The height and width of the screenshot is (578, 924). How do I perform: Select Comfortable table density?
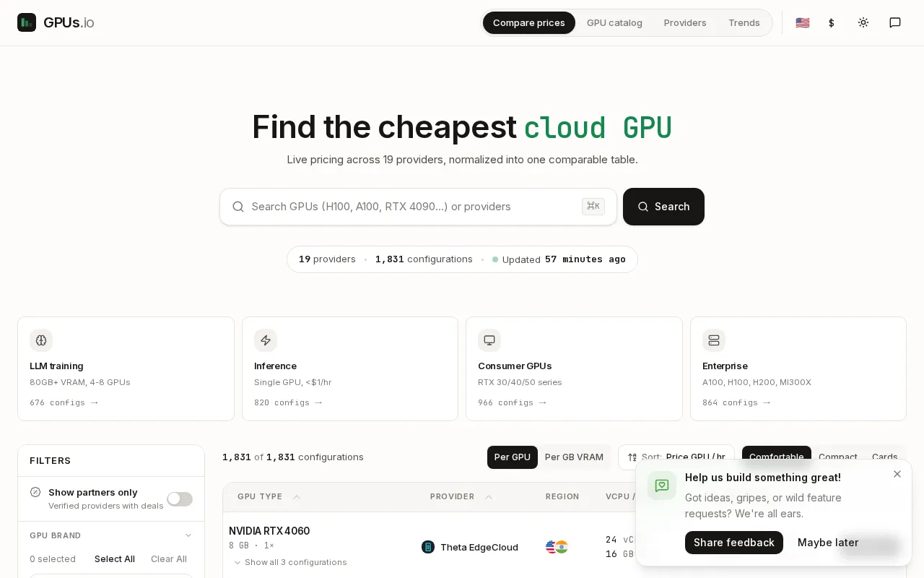coord(777,457)
